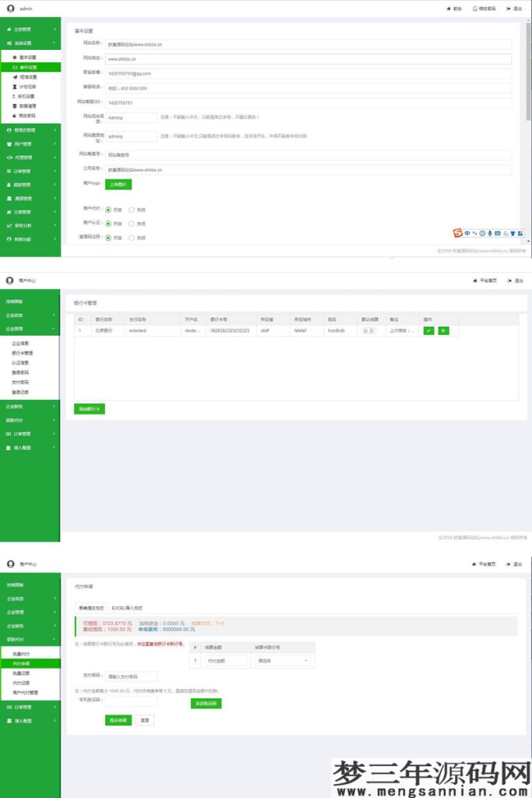Open 认证信息 in 企业管理 submenu
532x798 pixels.
pos(20,362)
